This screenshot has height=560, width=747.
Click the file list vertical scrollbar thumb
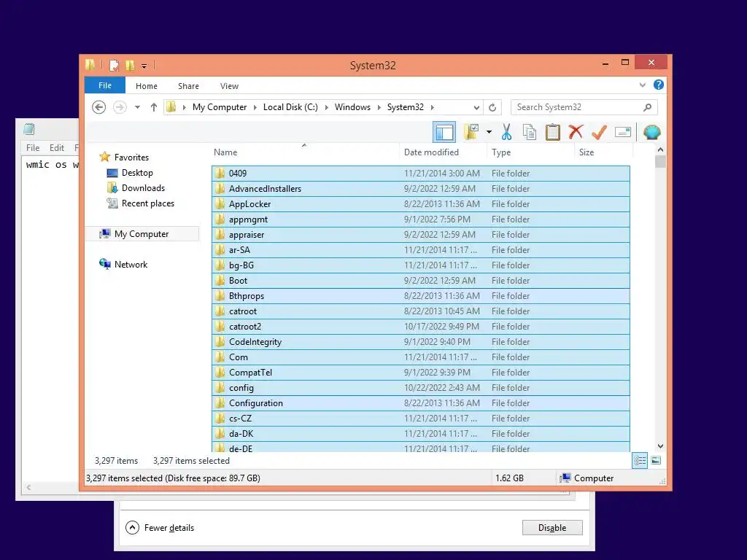660,162
